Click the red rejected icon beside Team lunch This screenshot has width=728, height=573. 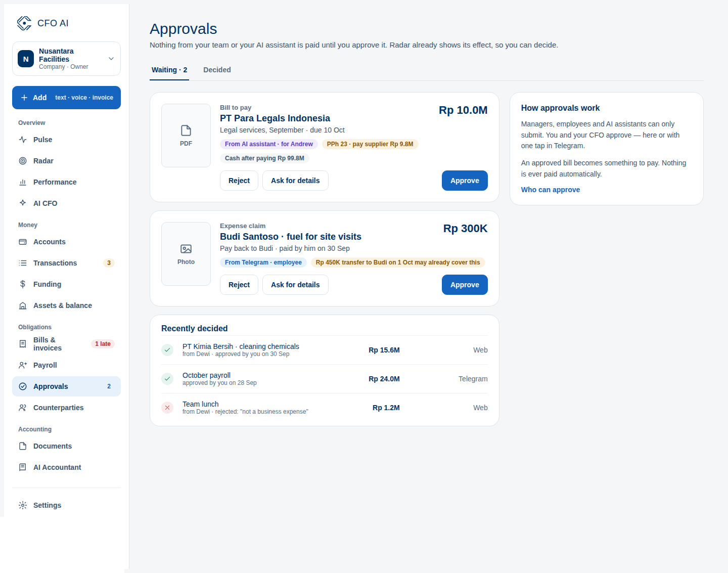pyautogui.click(x=167, y=408)
